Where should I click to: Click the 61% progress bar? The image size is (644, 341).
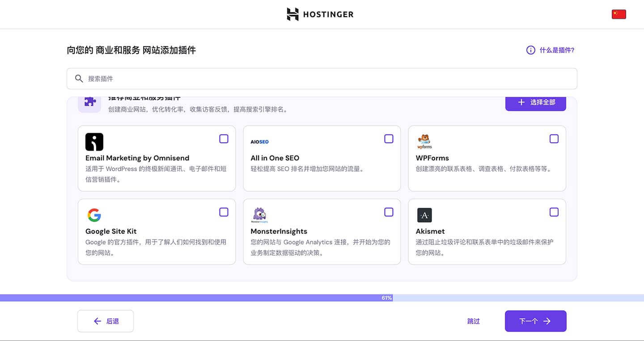click(x=322, y=298)
